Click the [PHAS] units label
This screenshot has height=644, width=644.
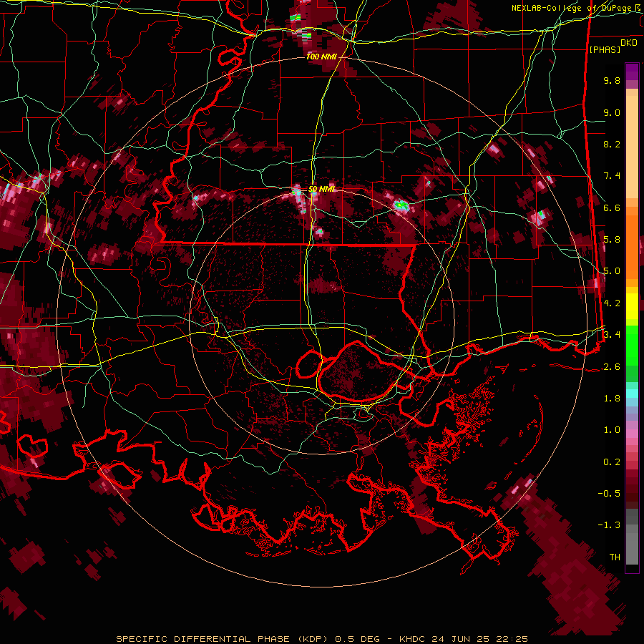coord(605,49)
